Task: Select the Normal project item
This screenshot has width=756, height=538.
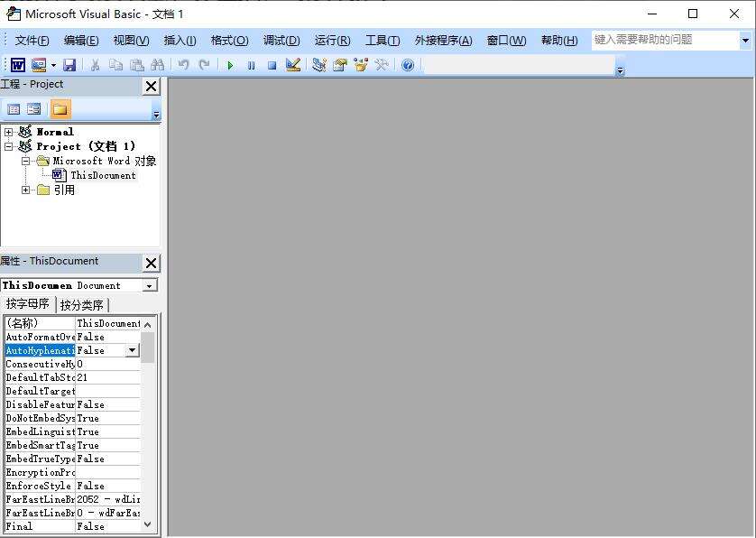Action: click(55, 132)
